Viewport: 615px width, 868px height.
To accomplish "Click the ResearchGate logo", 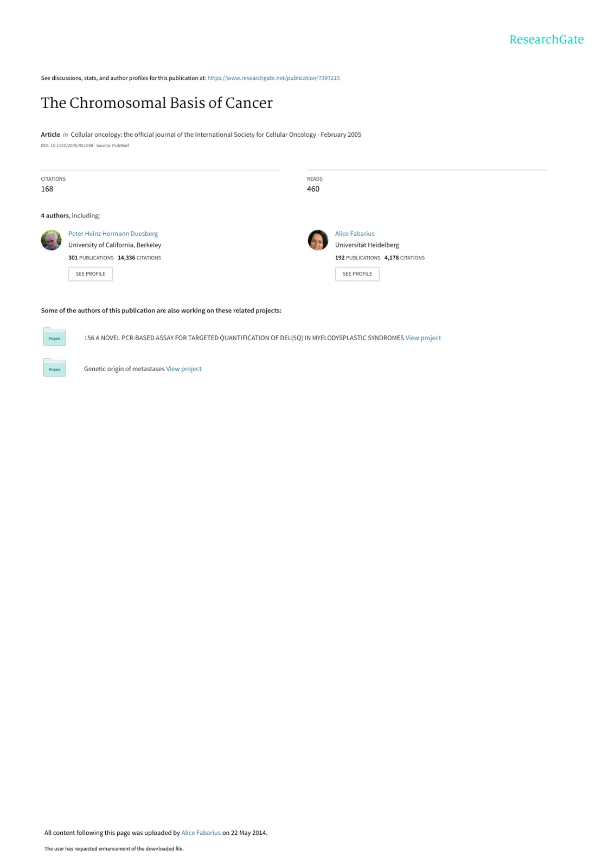I will point(546,40).
